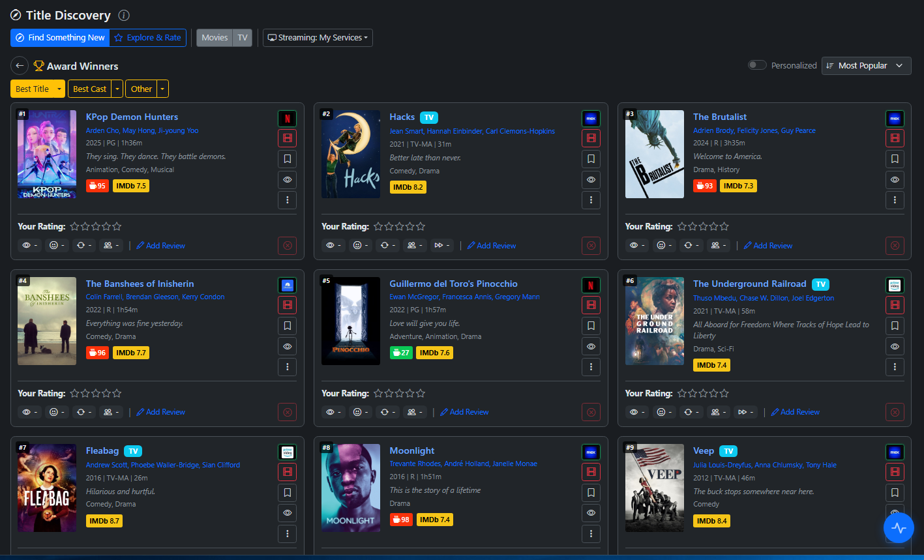Bookmark Hacks to the watchlist

tap(591, 159)
